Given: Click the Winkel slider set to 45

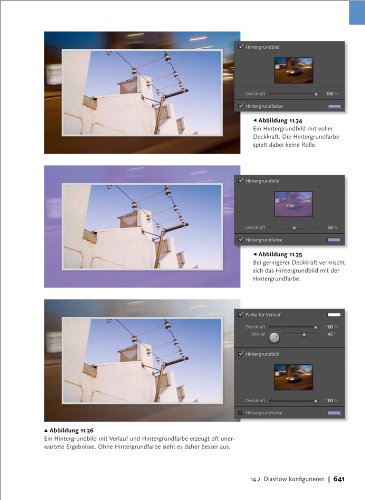Looking at the screenshot, I should 300,334.
